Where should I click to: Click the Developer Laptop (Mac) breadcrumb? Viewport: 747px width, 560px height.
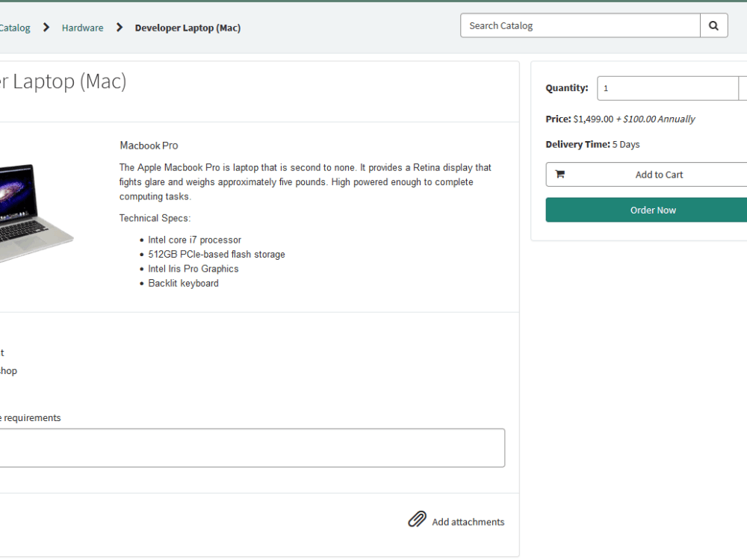click(x=187, y=28)
